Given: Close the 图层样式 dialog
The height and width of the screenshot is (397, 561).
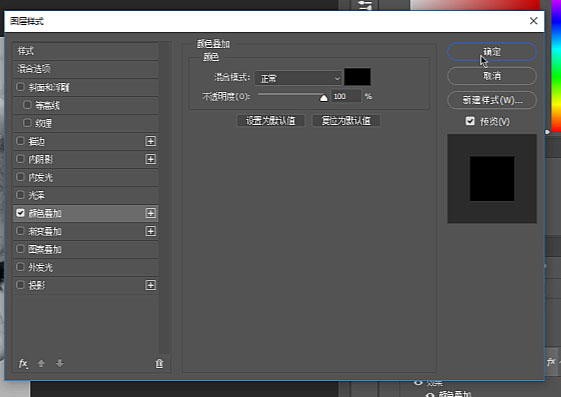Looking at the screenshot, I should (x=533, y=21).
